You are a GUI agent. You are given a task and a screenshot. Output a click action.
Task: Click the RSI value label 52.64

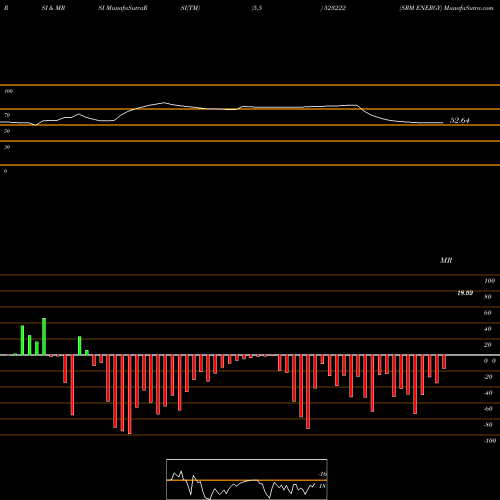459,120
